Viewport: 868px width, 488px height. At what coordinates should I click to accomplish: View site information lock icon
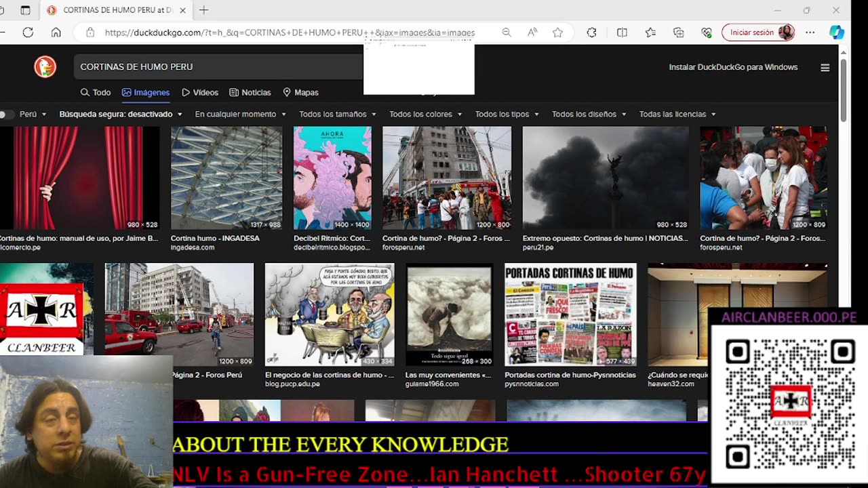90,32
